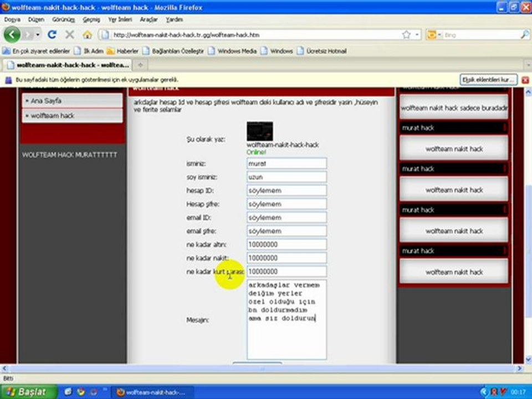Click the Eksik eklentileri kur button
Screen dimensions: 532x399
click(x=489, y=80)
